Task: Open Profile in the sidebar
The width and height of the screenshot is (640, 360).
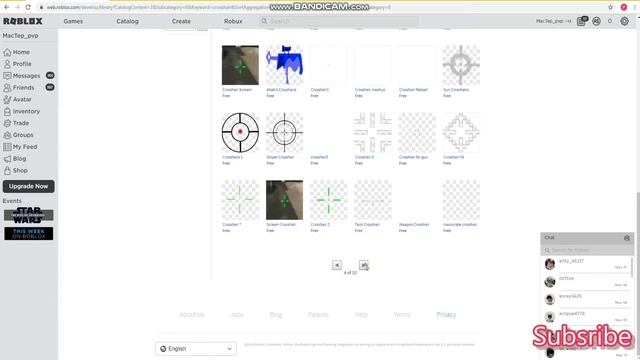Action: click(x=18, y=64)
